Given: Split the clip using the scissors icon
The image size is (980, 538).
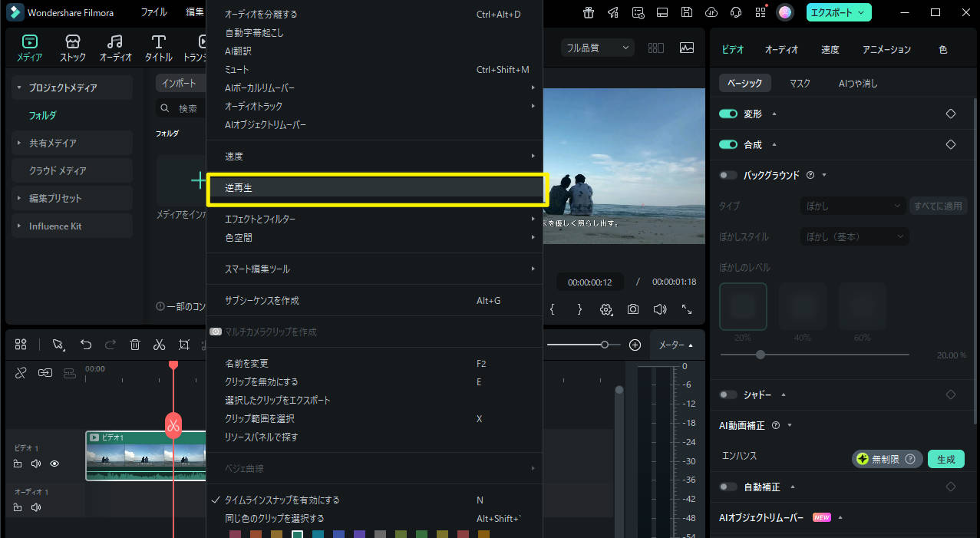Looking at the screenshot, I should tap(160, 345).
